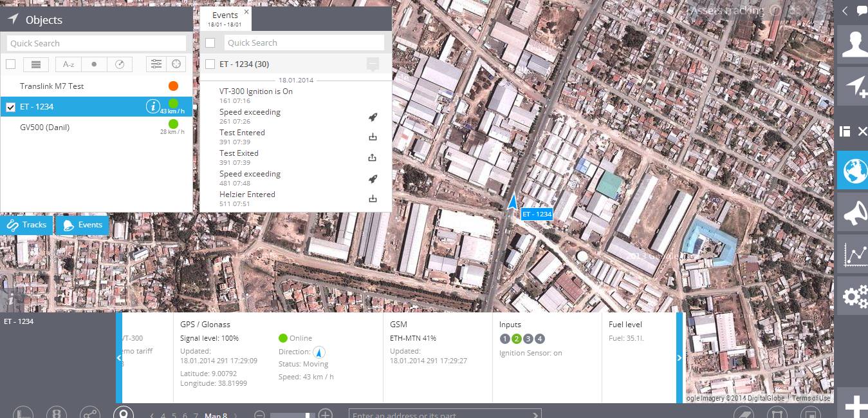The height and width of the screenshot is (418, 868).
Task: Click the Events Quick Search field
Action: coord(304,43)
